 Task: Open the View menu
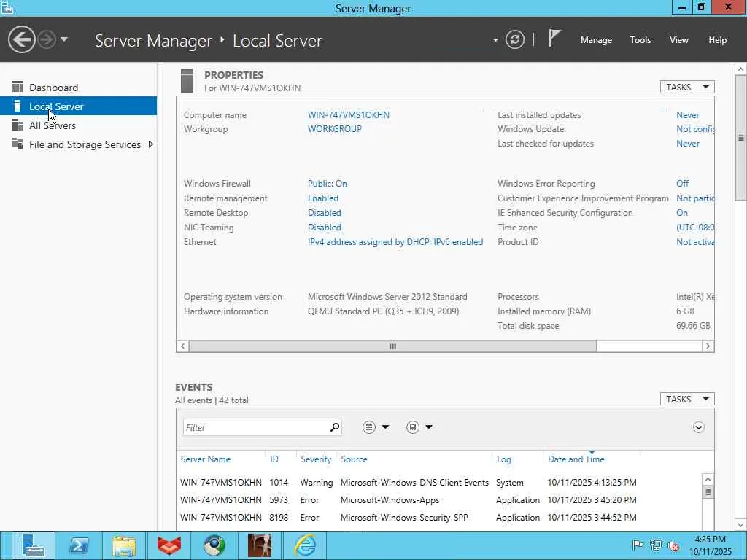coord(679,40)
